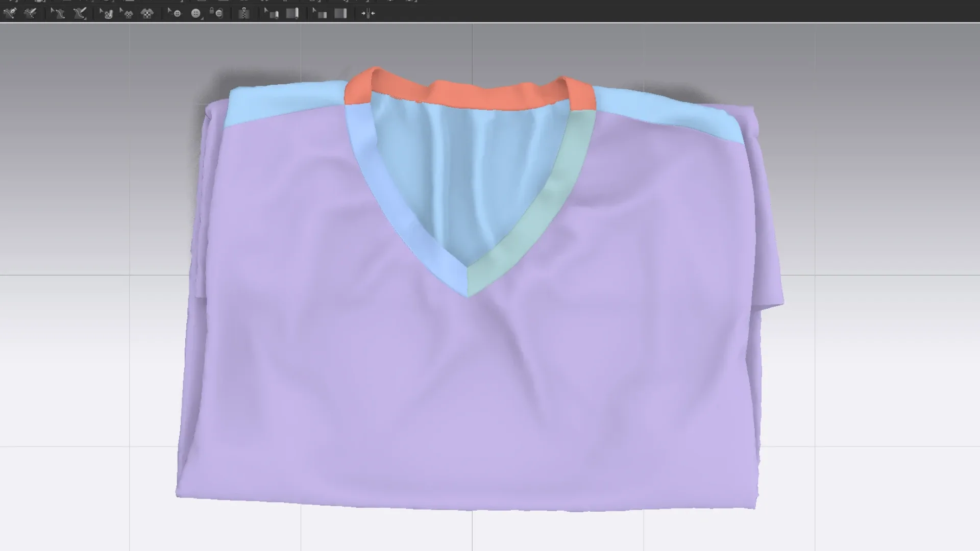The height and width of the screenshot is (551, 980).
Task: Select the Edit Piping tool icon
Action: [320, 13]
